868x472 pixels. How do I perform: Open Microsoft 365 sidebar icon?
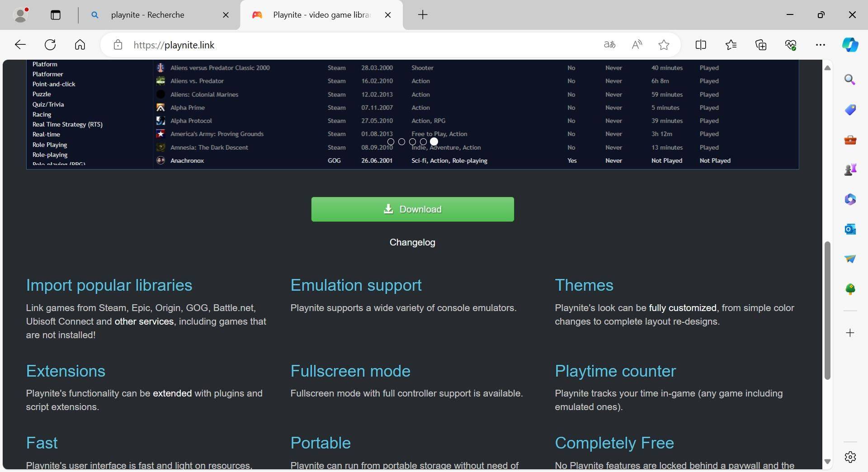(850, 199)
